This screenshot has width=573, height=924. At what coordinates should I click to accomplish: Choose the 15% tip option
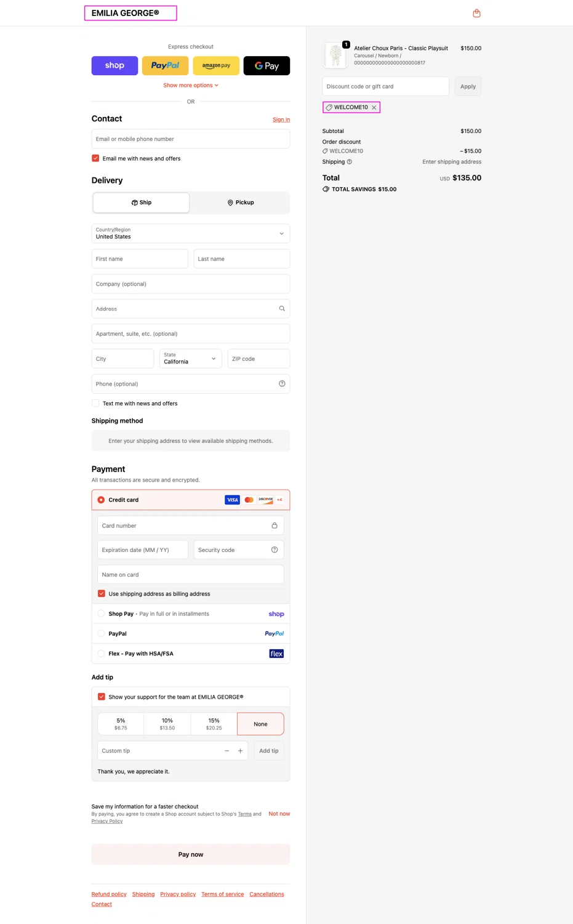coord(214,724)
